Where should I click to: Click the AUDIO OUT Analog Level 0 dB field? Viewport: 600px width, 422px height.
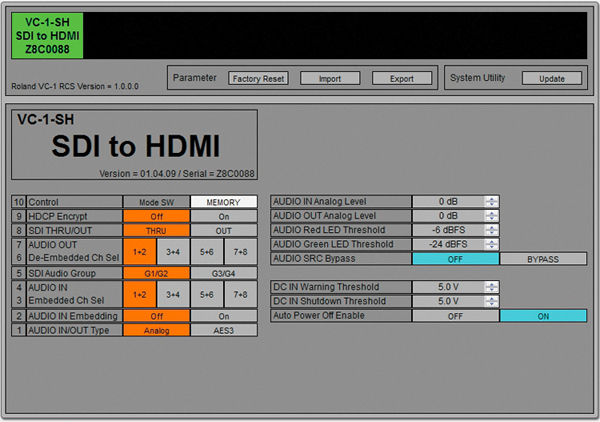tap(448, 216)
